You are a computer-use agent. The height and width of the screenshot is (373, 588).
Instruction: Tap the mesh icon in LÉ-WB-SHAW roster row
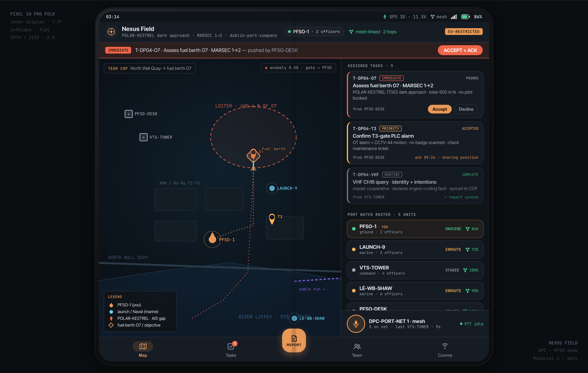467,291
